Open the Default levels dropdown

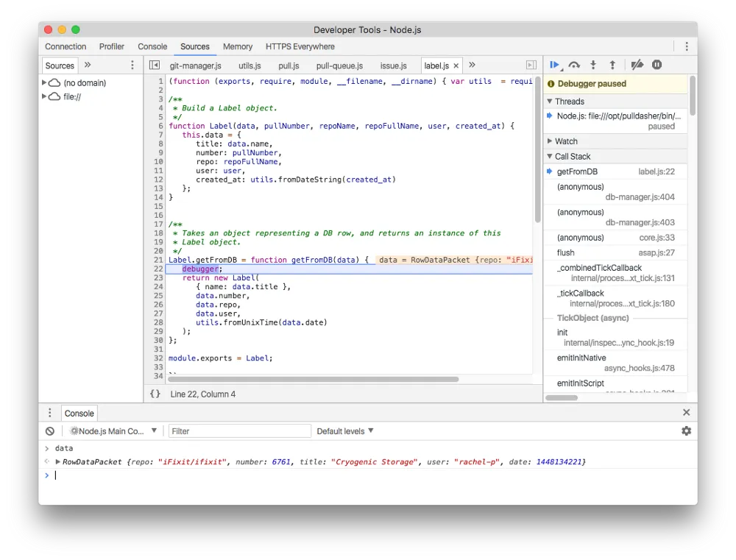pos(345,431)
